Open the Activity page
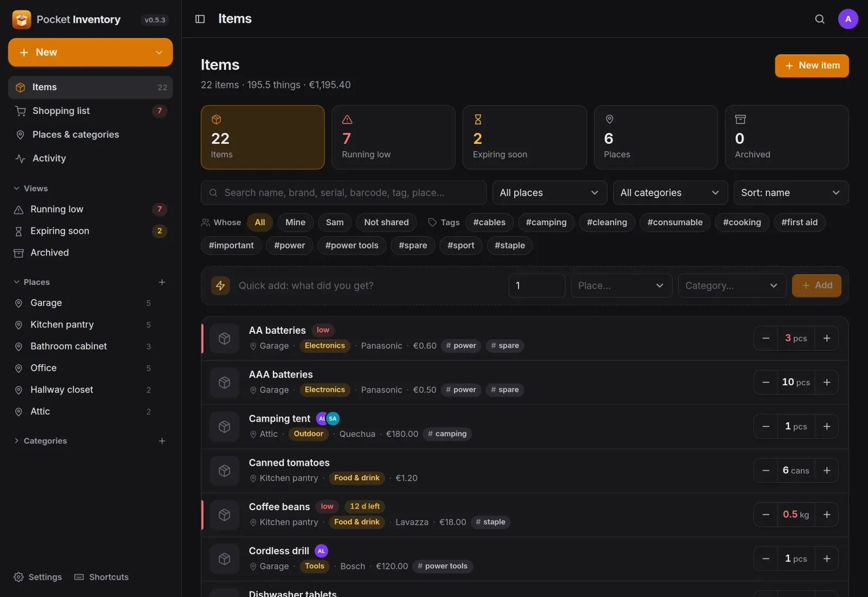The width and height of the screenshot is (868, 597). coord(90,158)
